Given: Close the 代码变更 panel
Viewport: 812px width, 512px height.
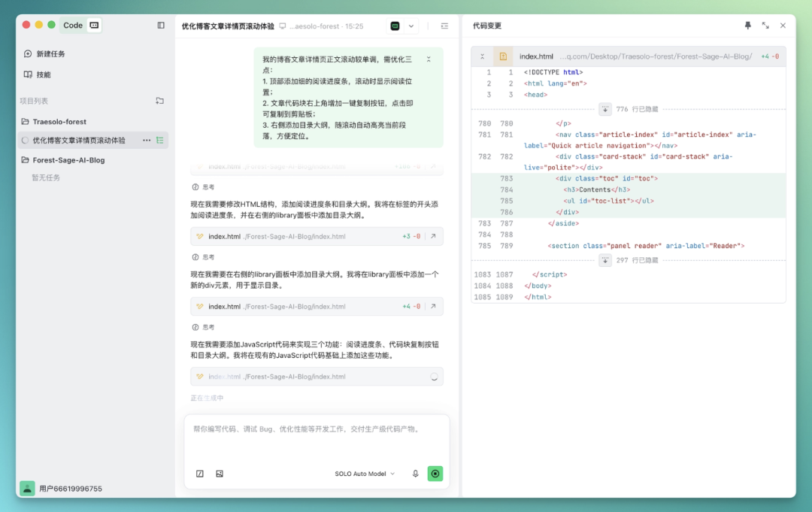Looking at the screenshot, I should tap(783, 26).
